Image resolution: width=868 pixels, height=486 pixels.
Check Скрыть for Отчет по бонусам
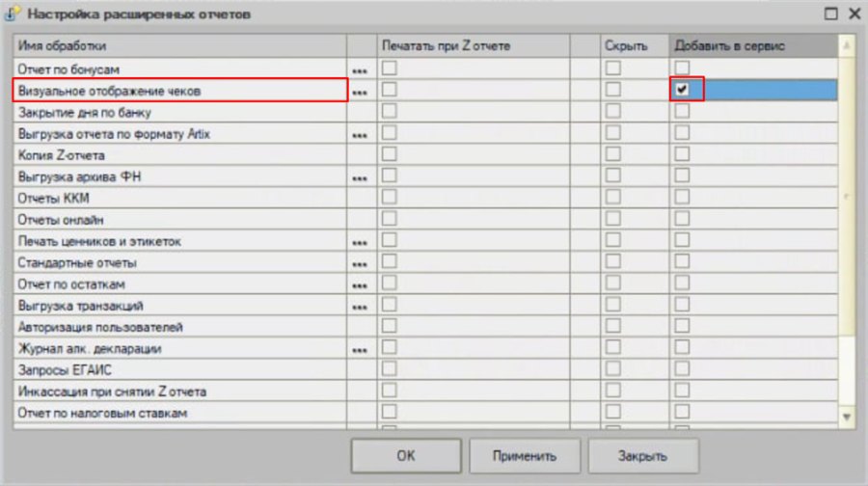612,68
